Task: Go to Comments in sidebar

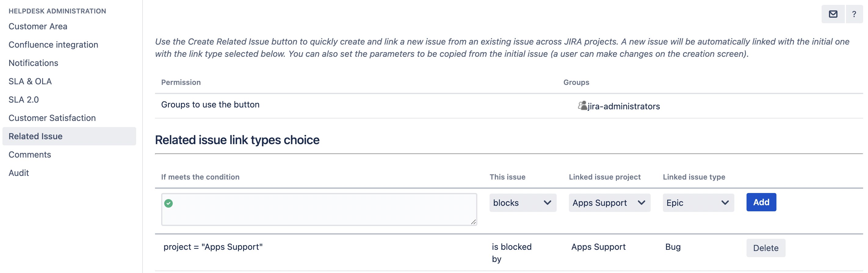Action: pyautogui.click(x=30, y=155)
